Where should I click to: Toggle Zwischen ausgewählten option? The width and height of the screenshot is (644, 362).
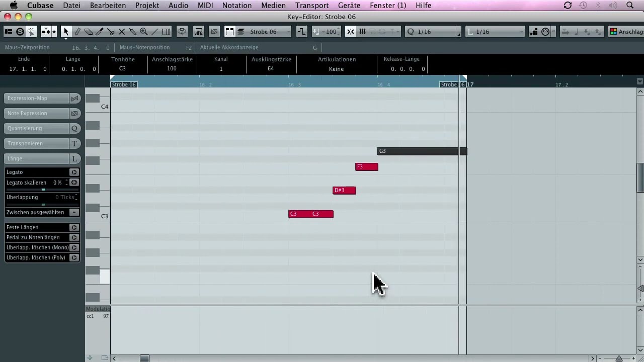[74, 212]
